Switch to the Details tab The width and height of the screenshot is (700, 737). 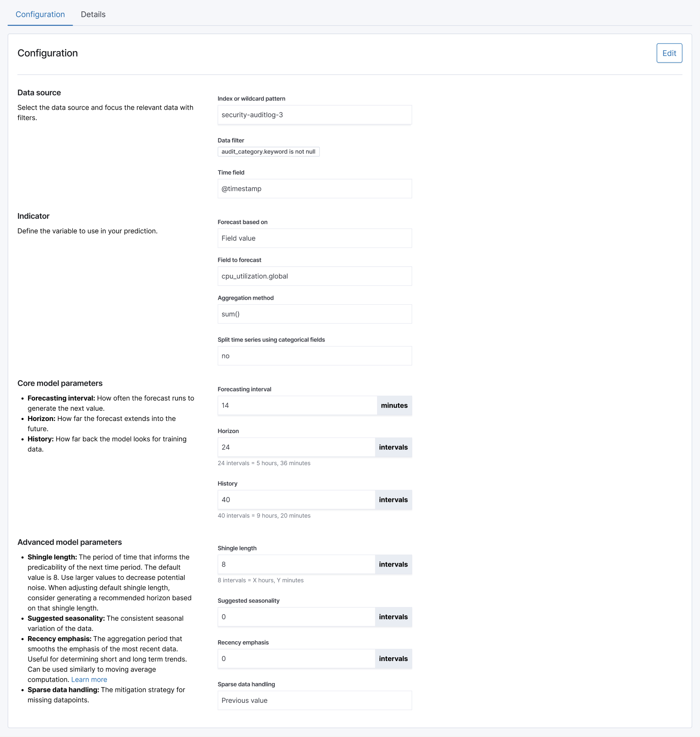93,14
